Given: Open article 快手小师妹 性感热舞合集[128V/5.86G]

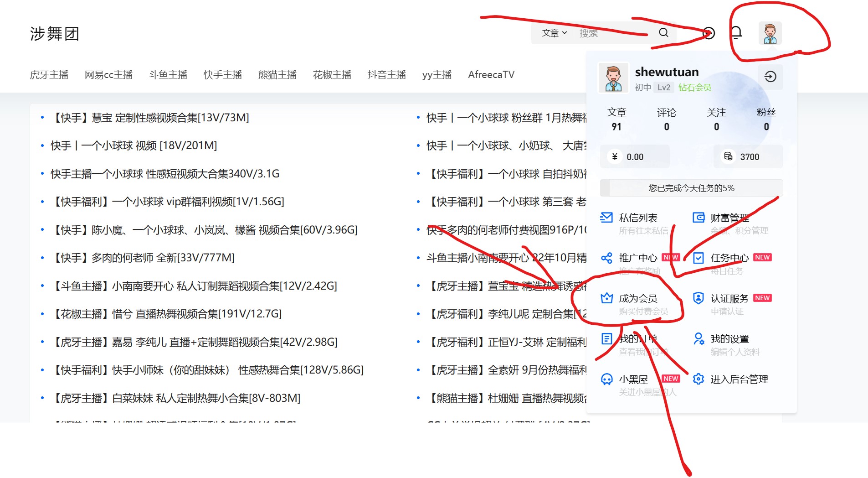Looking at the screenshot, I should pos(207,370).
